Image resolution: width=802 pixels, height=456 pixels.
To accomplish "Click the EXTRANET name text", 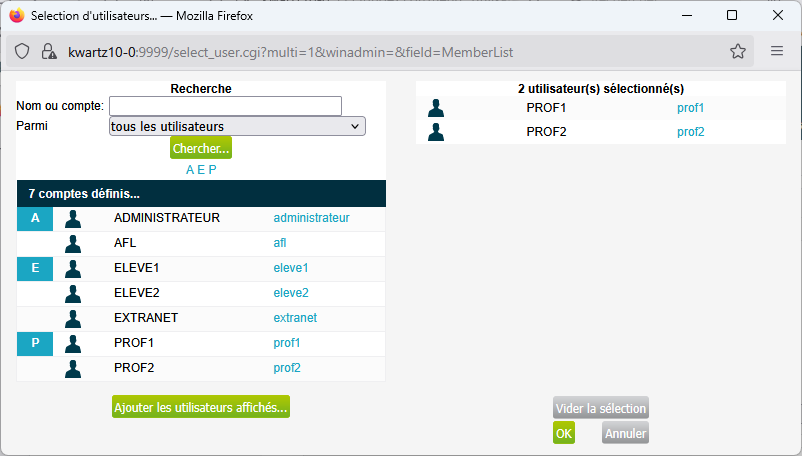I will pos(146,318).
